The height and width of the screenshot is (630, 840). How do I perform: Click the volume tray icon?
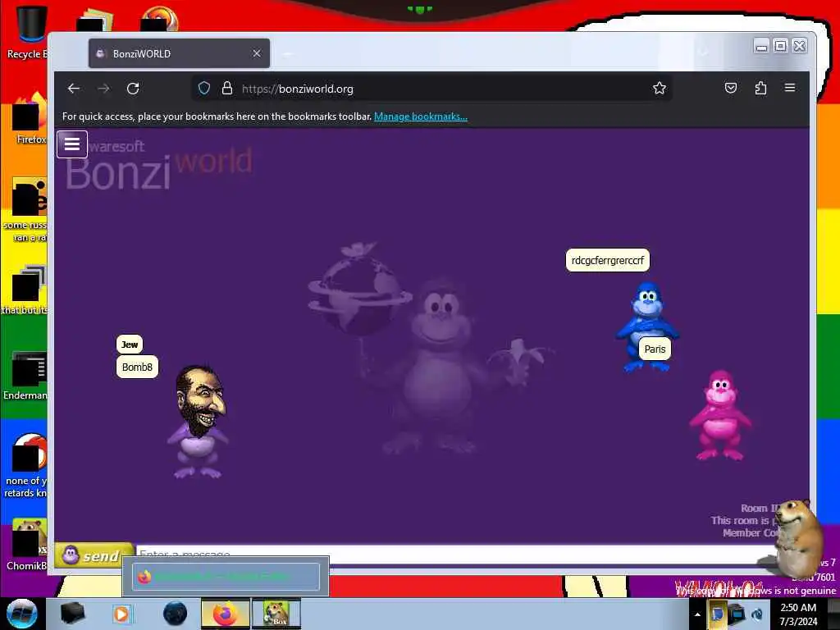click(757, 614)
